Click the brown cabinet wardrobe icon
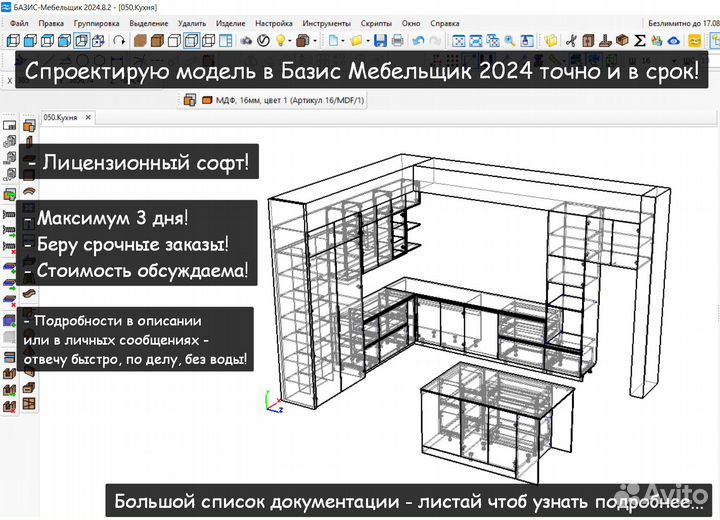Viewport: 720px width, 520px height. pos(588,41)
